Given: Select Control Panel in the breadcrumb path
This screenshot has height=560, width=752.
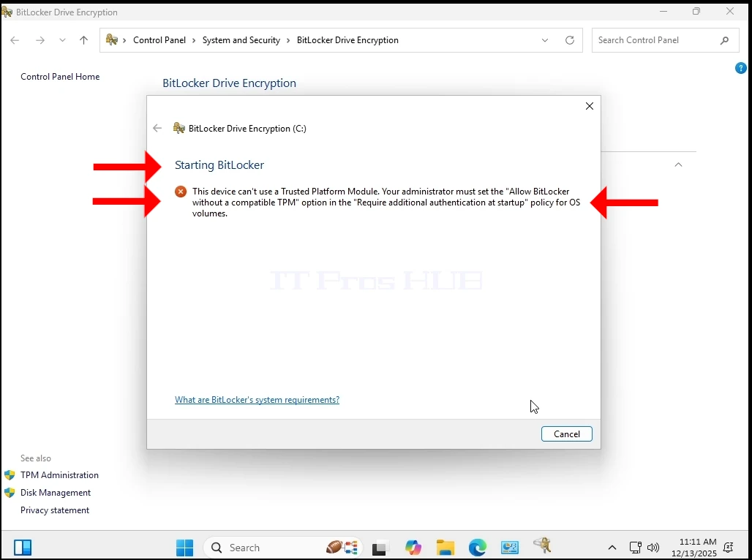Looking at the screenshot, I should 159,40.
